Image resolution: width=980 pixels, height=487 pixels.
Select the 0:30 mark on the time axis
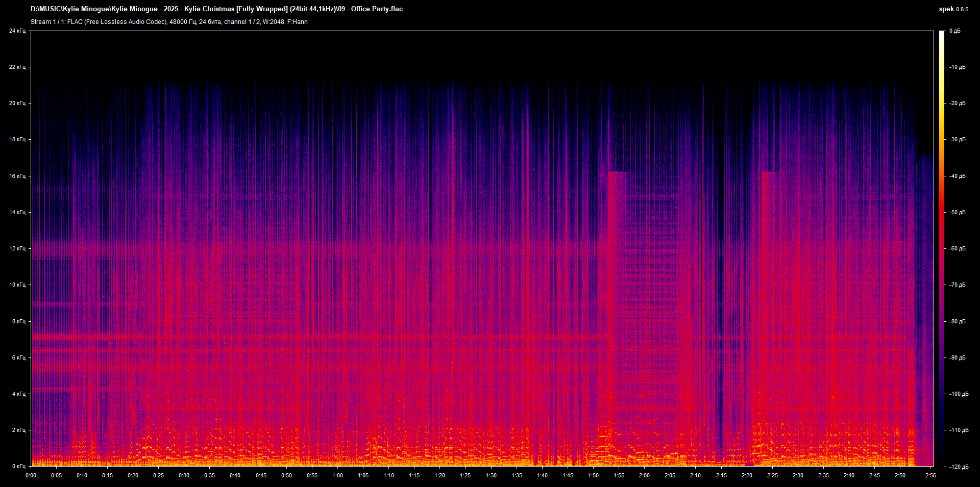(184, 475)
